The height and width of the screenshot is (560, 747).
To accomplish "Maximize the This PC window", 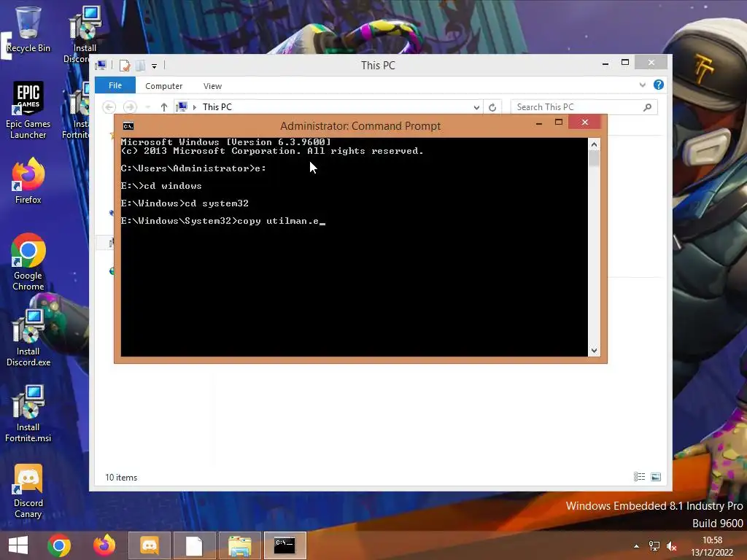I will 625,63.
